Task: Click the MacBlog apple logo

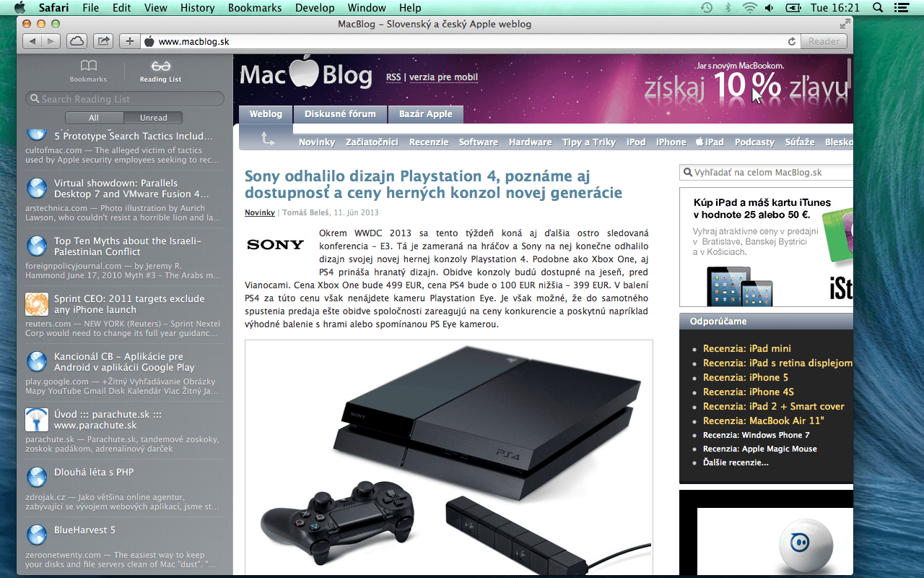Action: 305,72
